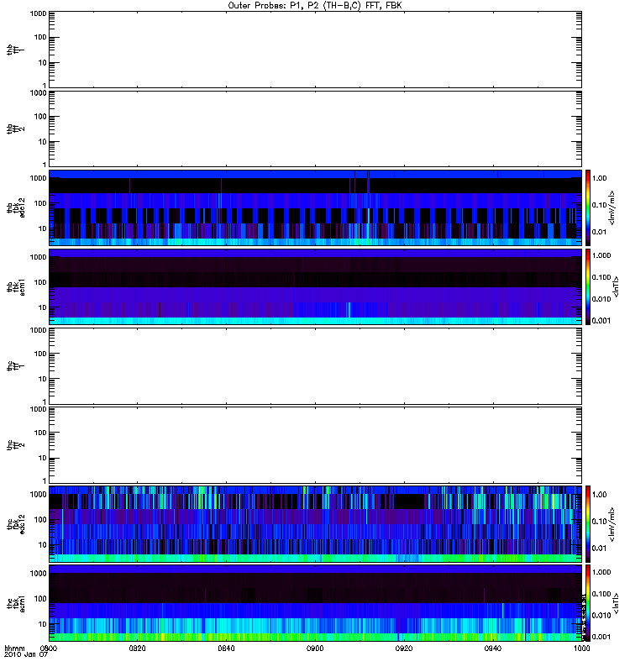Click the thb fbk scm1 spectrogram panel

point(316,286)
